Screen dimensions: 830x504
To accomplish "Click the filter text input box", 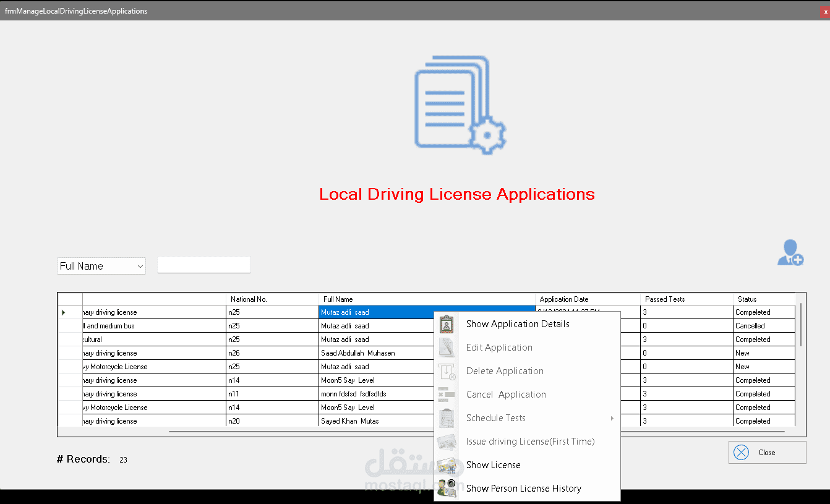I will pyautogui.click(x=204, y=265).
